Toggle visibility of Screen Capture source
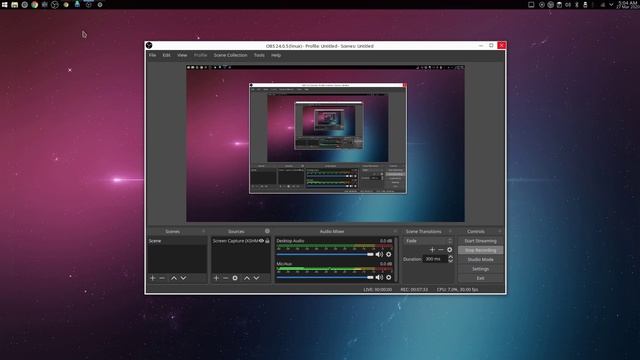 click(x=262, y=241)
